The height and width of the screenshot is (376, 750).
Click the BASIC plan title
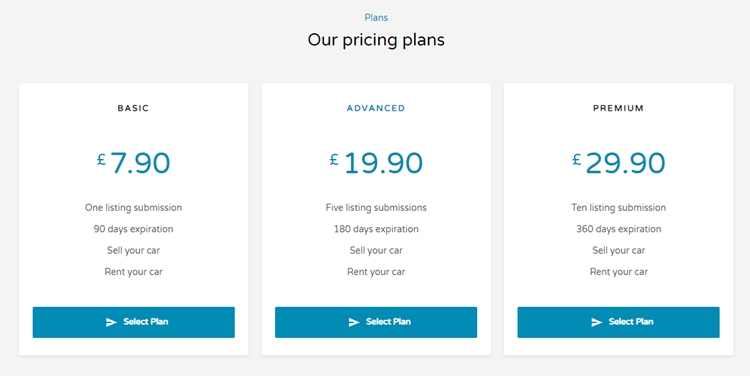133,108
